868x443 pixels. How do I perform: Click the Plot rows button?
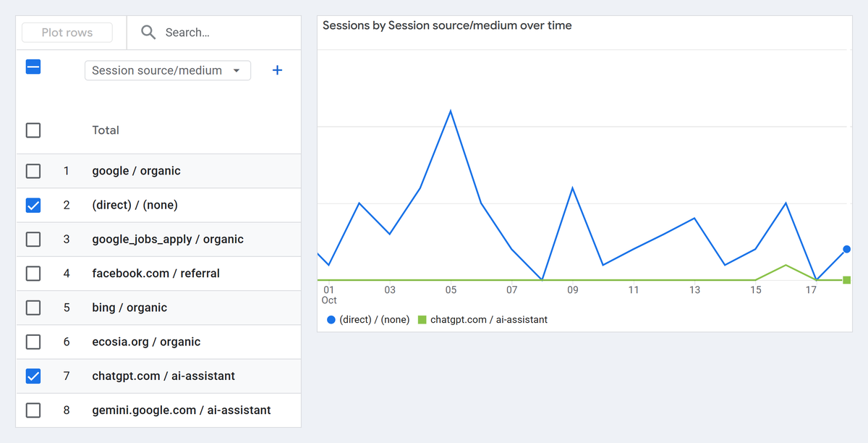point(67,33)
